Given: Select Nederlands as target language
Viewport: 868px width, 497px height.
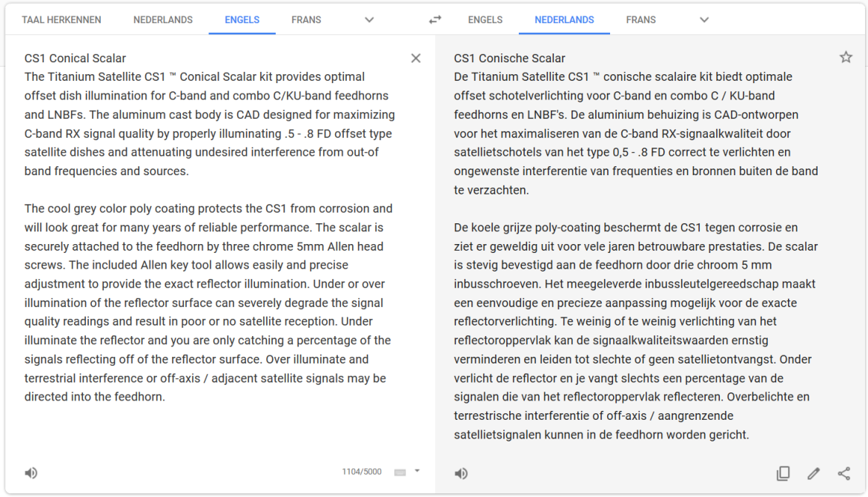Looking at the screenshot, I should 564,20.
